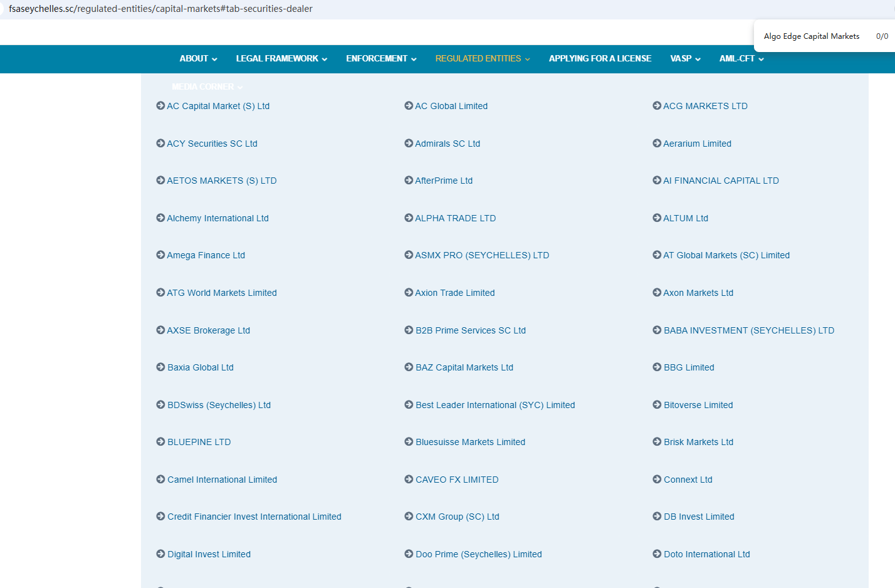Click the arrow icon beside Camel International Limited
The image size is (895, 588).
(x=160, y=480)
